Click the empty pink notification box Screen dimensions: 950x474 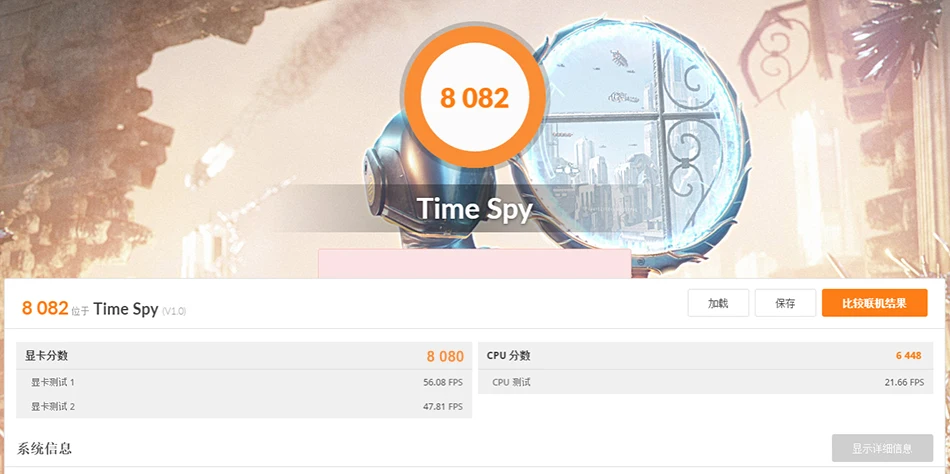474,264
